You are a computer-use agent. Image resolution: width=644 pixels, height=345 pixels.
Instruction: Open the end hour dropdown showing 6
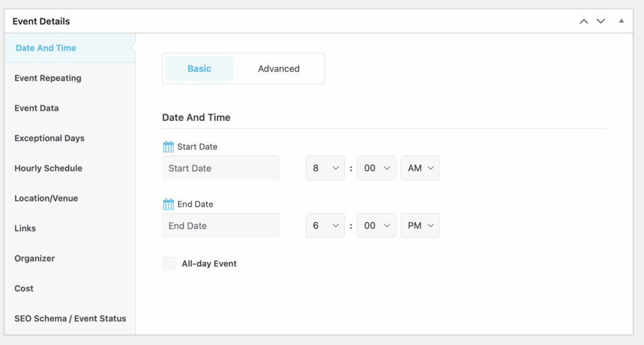click(x=325, y=225)
